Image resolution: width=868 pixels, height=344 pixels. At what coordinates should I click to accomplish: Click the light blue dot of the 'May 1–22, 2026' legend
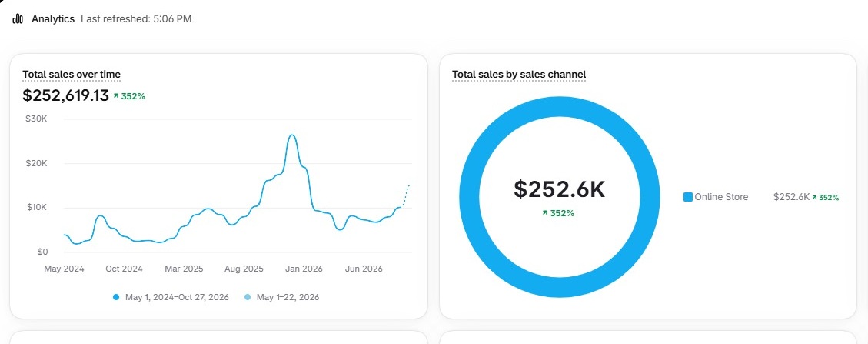click(248, 298)
